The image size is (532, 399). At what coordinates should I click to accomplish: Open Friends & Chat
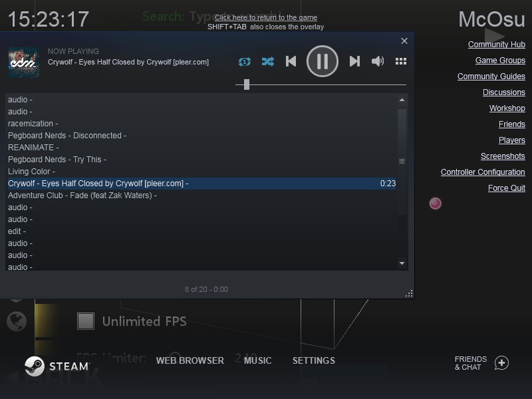(469, 363)
